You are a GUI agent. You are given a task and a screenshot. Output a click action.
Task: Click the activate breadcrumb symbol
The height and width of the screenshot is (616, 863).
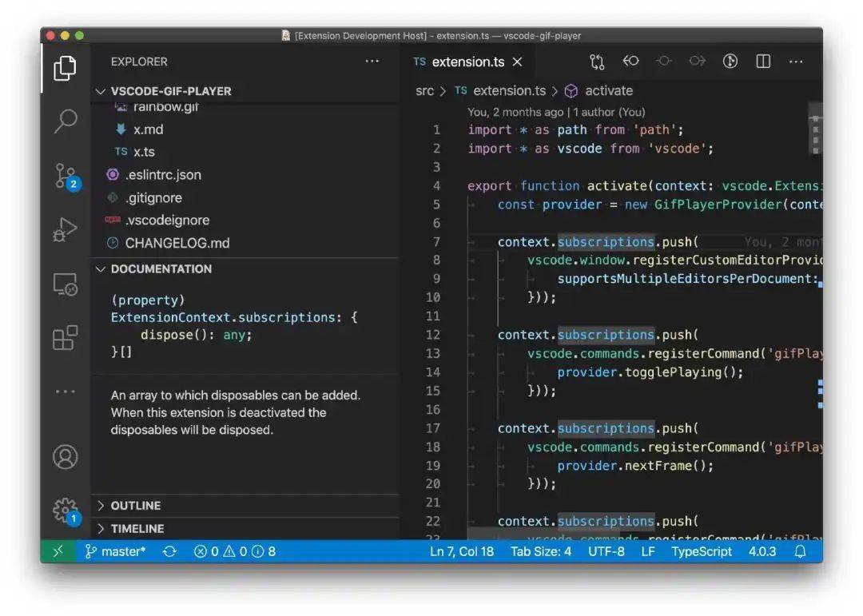click(599, 91)
